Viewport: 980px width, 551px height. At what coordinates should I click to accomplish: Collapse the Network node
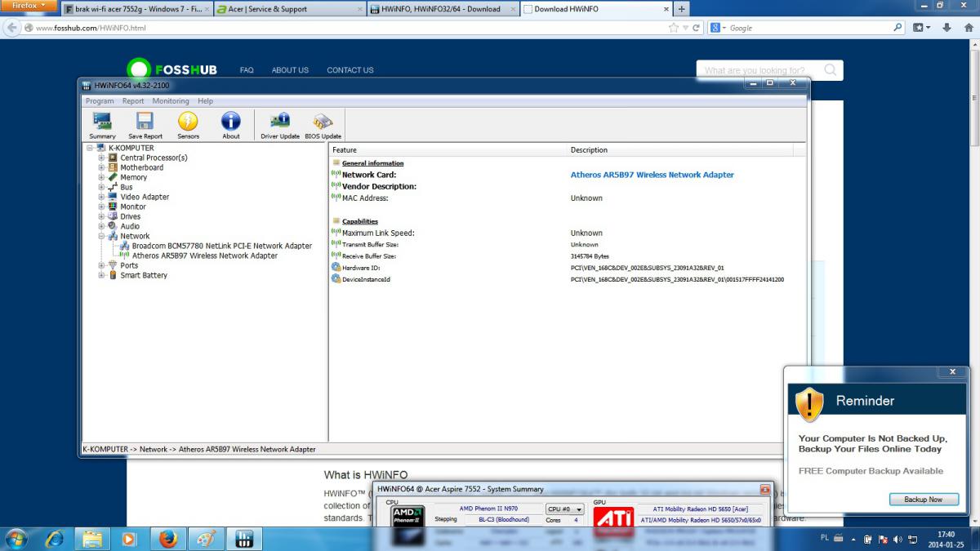pos(102,236)
